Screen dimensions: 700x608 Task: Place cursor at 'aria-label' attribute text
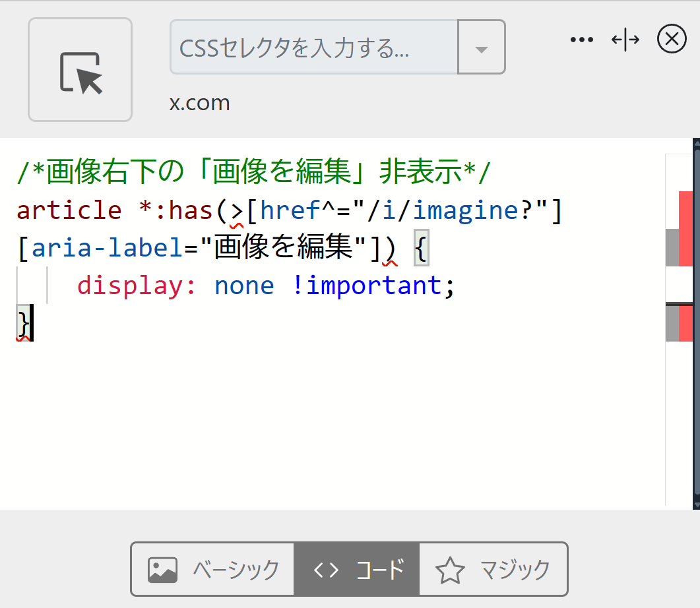[107, 248]
